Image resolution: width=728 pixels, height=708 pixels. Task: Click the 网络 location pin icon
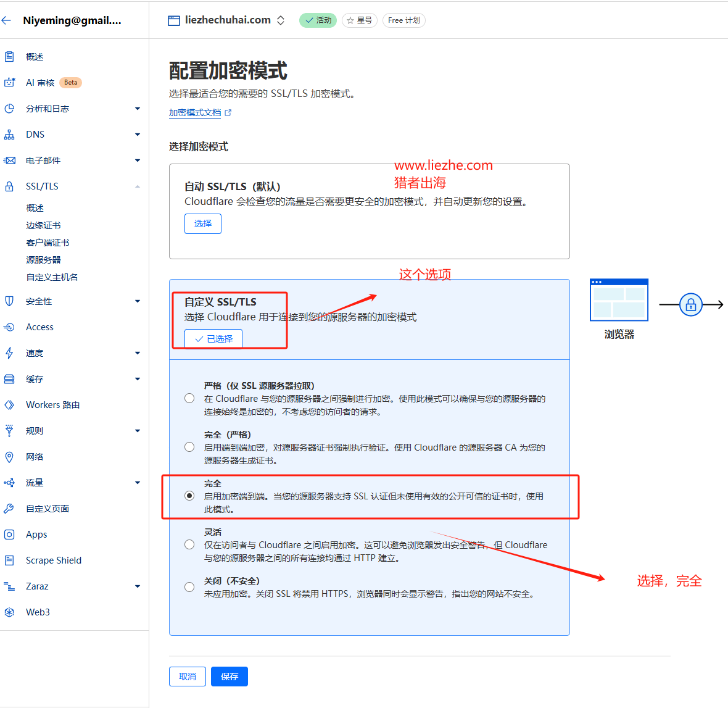(x=9, y=457)
